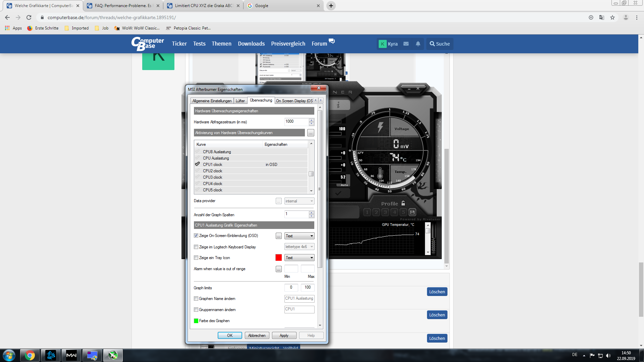Enable Zeige ein Tray Icon checkbox
Image resolution: width=644 pixels, height=362 pixels.
click(196, 258)
